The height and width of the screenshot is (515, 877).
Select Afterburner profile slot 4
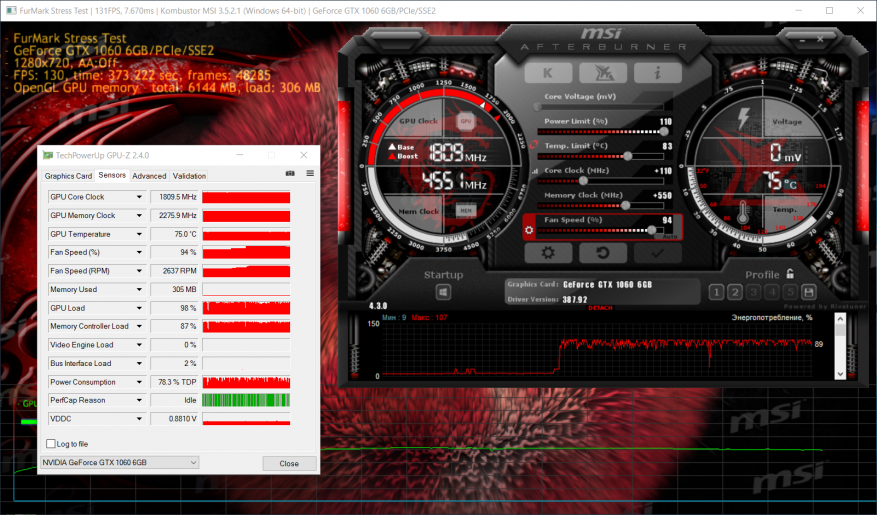click(772, 292)
